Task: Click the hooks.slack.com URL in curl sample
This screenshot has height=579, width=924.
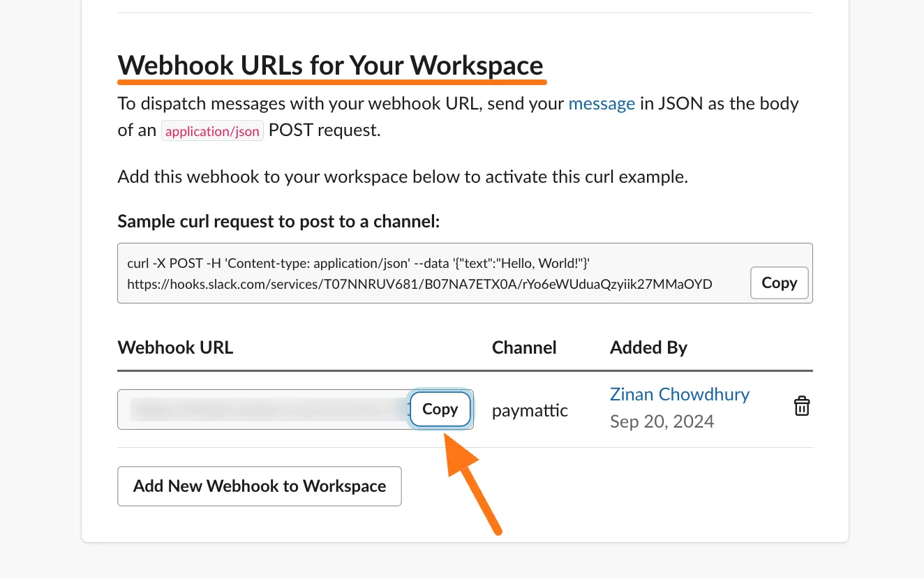Action: (x=419, y=284)
